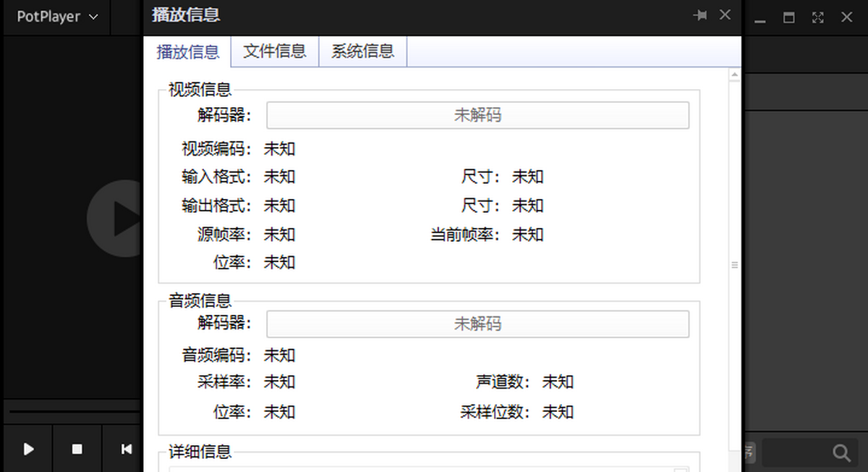Click the 输入格式 value 未知

[x=279, y=177]
